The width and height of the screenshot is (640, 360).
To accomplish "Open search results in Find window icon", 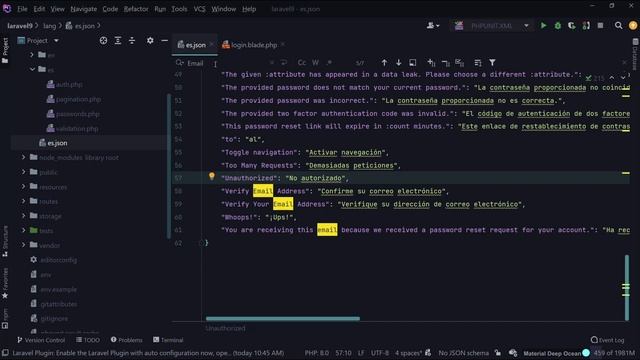I will [413, 63].
